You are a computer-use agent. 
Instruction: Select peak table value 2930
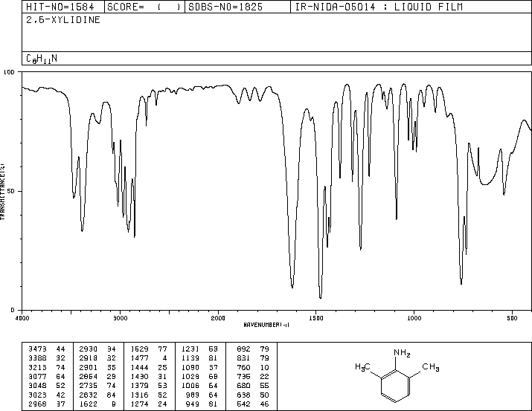(89, 349)
